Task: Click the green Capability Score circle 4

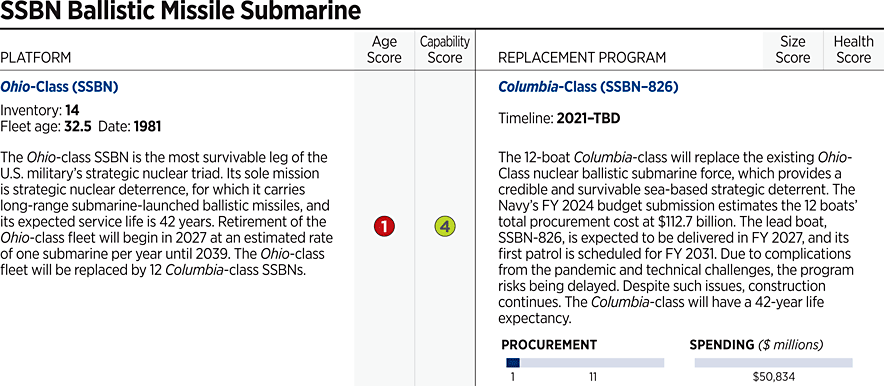Action: tap(445, 227)
